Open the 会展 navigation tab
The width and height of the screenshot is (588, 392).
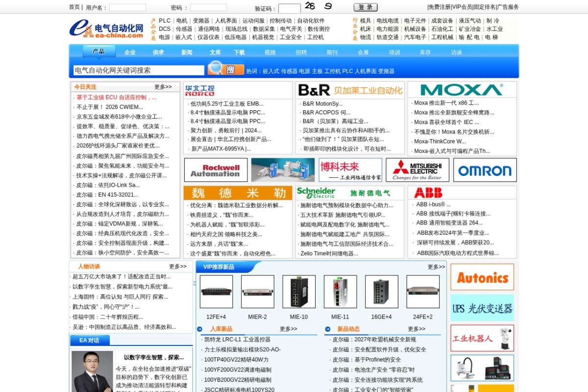pyautogui.click(x=363, y=52)
